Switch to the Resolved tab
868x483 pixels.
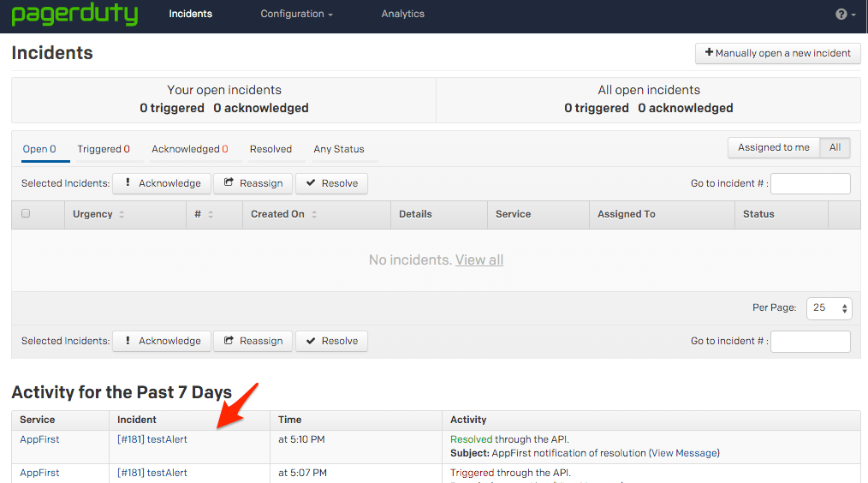click(271, 149)
